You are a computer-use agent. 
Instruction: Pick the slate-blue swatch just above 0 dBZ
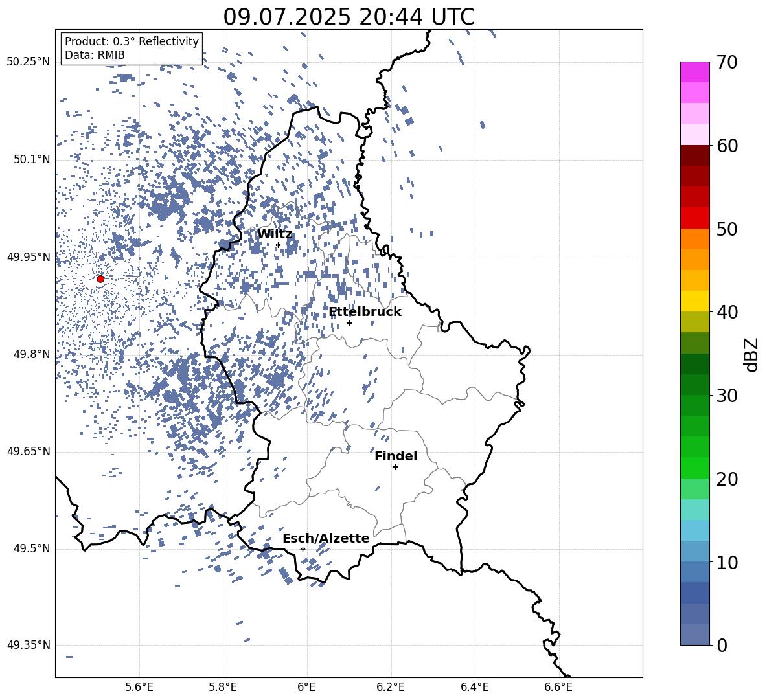(x=695, y=635)
